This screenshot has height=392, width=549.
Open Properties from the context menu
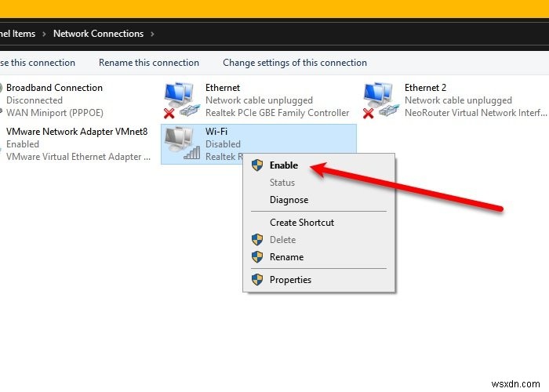tap(290, 280)
